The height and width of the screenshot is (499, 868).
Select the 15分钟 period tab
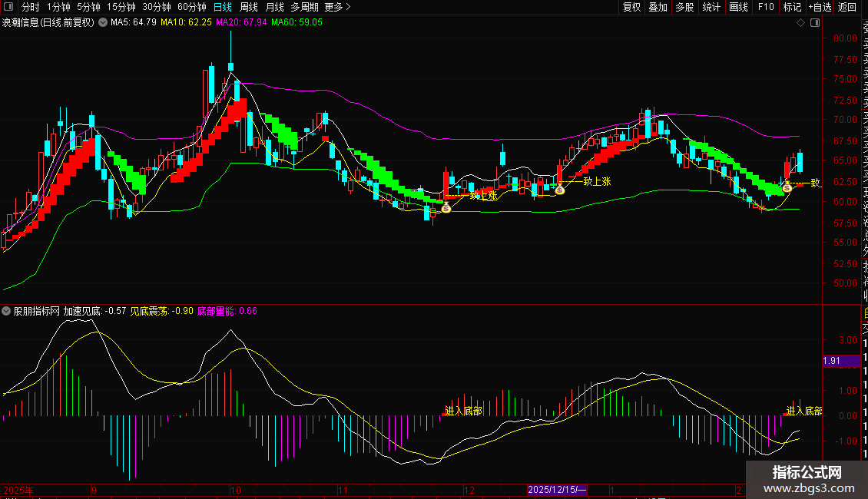(x=121, y=7)
